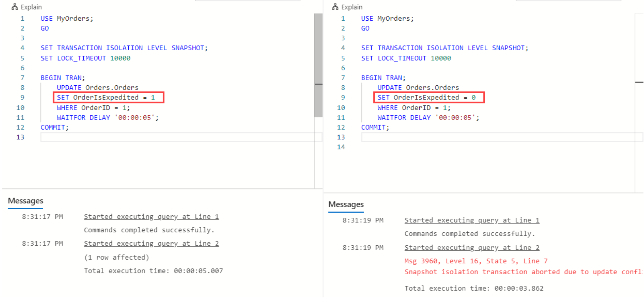The image size is (644, 301).
Task: Click the WAITFOR DELAY line in the right editor
Action: (428, 118)
